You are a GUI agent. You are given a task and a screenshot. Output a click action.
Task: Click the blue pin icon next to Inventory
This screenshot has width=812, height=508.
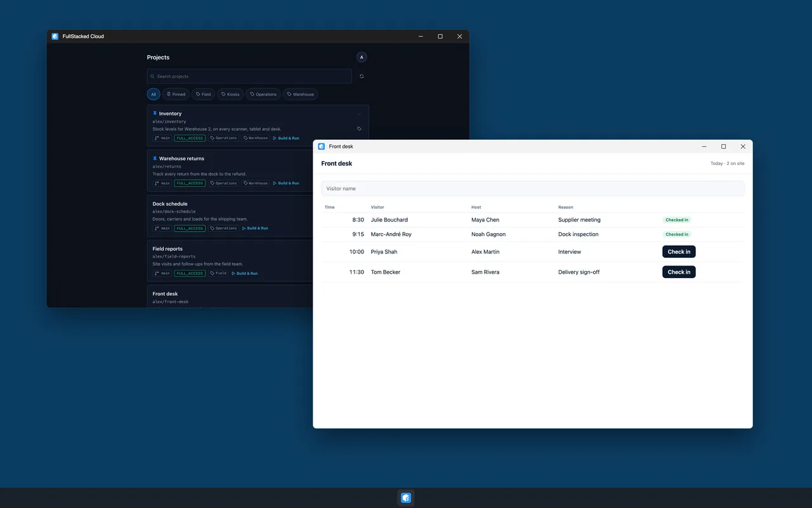pyautogui.click(x=155, y=113)
